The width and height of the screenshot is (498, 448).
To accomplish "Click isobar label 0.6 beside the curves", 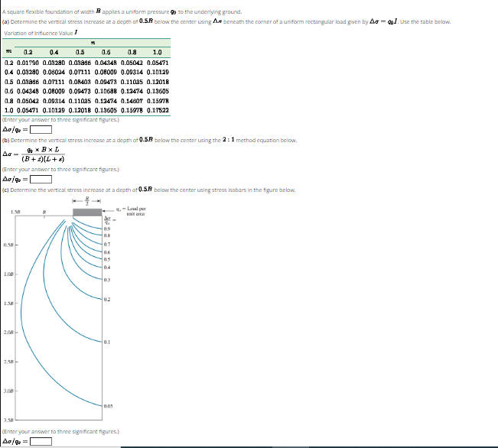I will [107, 252].
